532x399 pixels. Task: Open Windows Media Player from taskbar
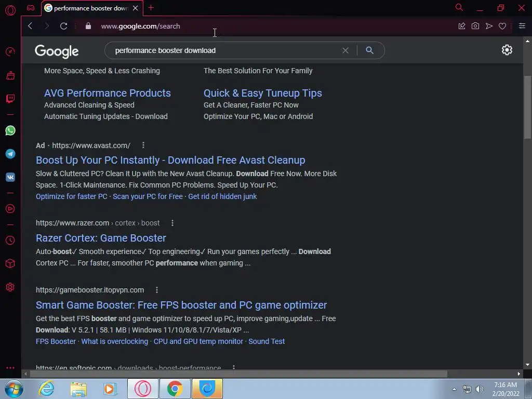tap(110, 389)
